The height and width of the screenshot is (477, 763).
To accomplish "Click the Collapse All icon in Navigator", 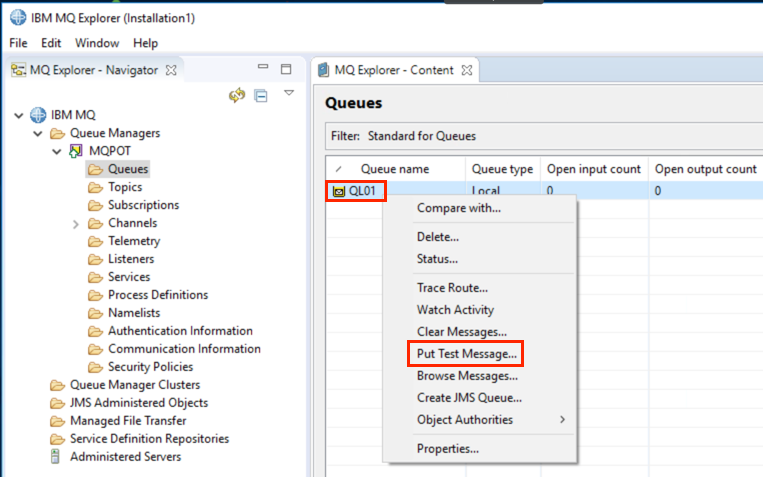I will [x=261, y=95].
